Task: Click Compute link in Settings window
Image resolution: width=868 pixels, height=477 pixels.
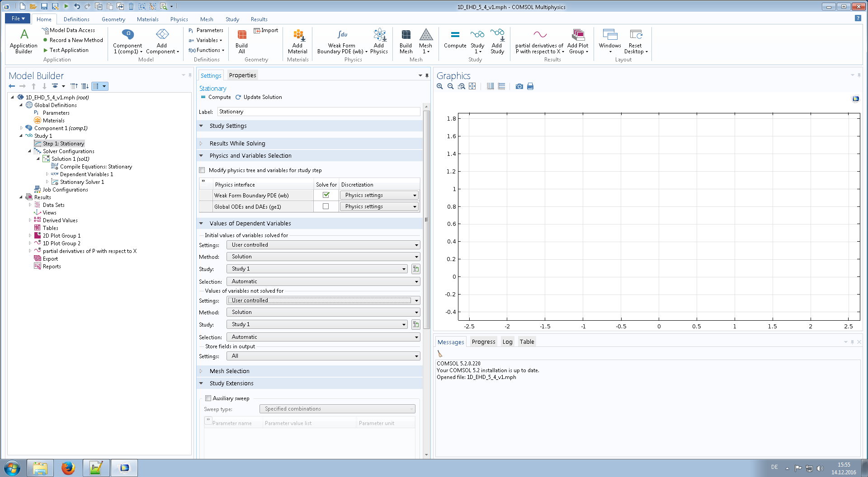Action: [216, 97]
